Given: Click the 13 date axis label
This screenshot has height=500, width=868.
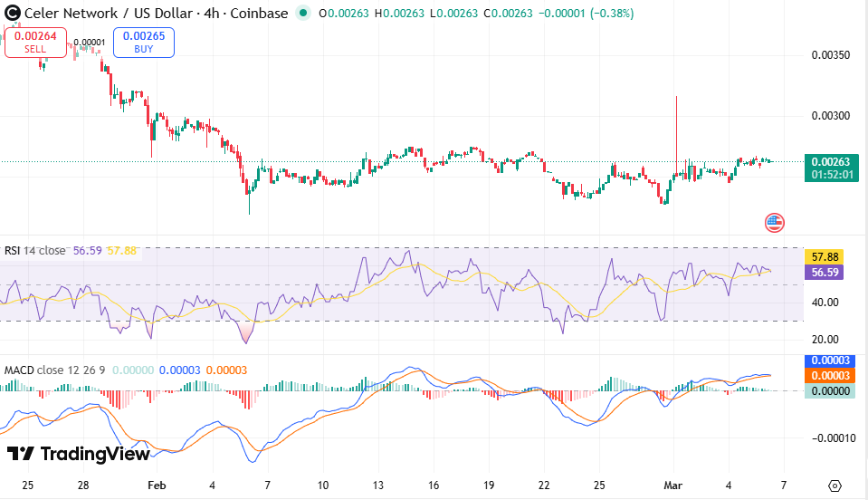Looking at the screenshot, I should (378, 486).
